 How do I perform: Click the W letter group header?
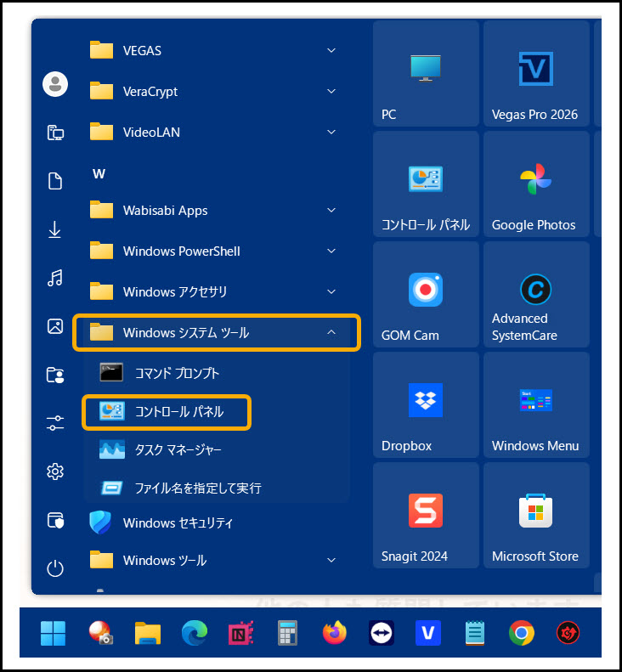point(99,173)
